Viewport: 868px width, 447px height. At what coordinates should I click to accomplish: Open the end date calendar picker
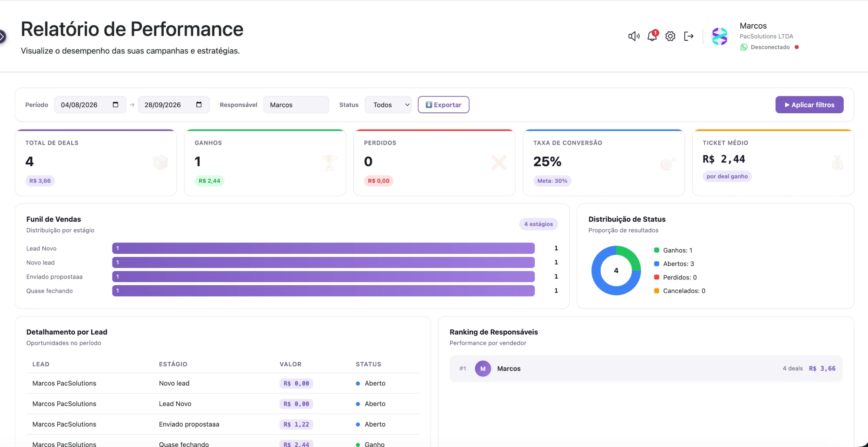tap(199, 105)
